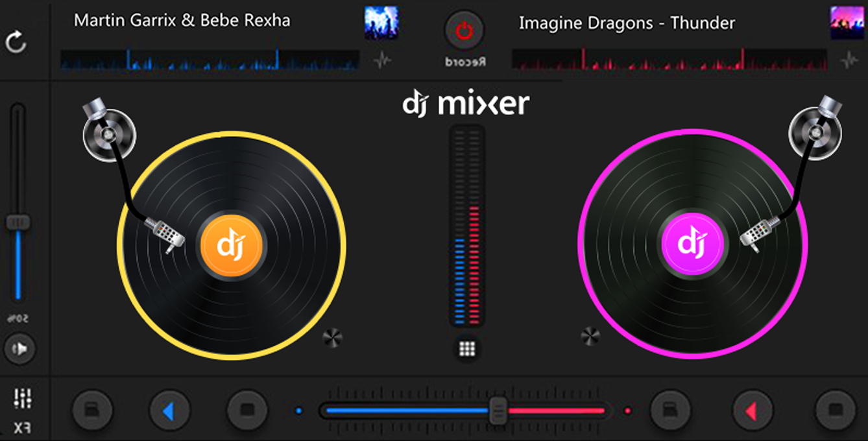
Task: Click the 'Martin Garrix & Bebe Rexha' title
Action: pyautogui.click(x=182, y=20)
